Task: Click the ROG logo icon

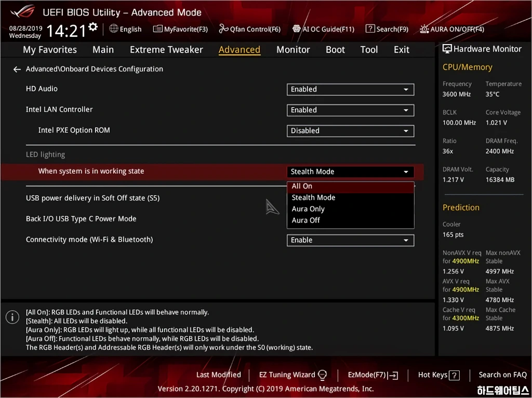Action: click(x=22, y=11)
